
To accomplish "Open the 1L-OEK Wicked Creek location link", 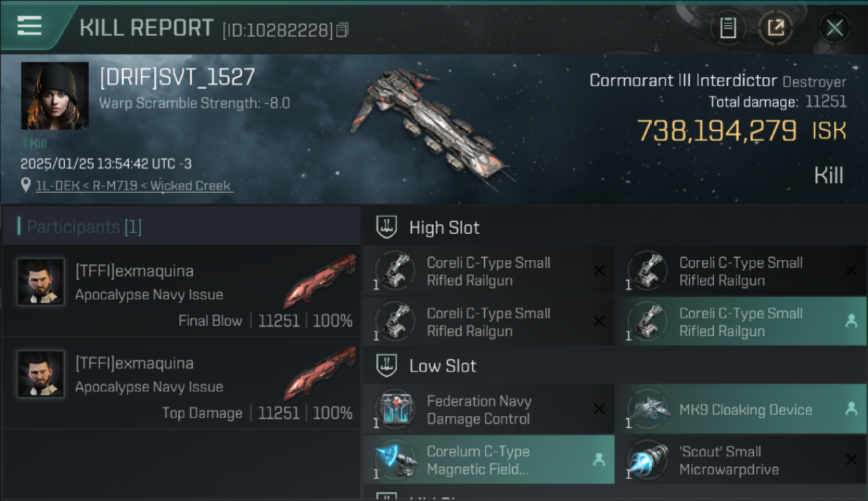I will coord(134,186).
